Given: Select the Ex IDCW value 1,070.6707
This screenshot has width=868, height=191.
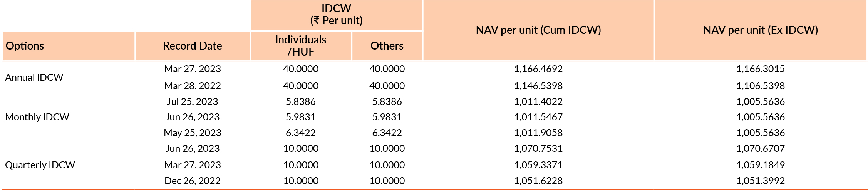Looking at the screenshot, I should (x=760, y=148).
